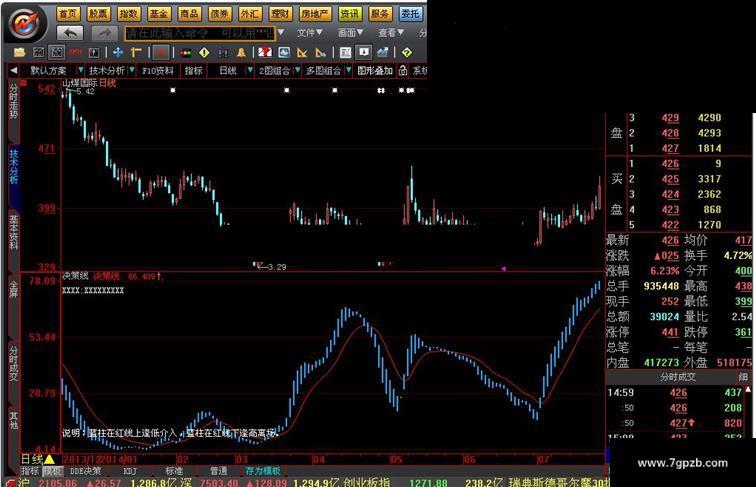This screenshot has height=487, width=756.
Task: Select the KDJ bottom tab
Action: coord(130,471)
